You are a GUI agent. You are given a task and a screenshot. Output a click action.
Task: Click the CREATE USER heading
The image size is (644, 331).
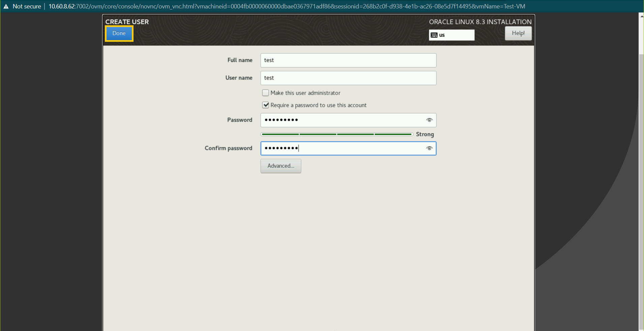tap(127, 22)
